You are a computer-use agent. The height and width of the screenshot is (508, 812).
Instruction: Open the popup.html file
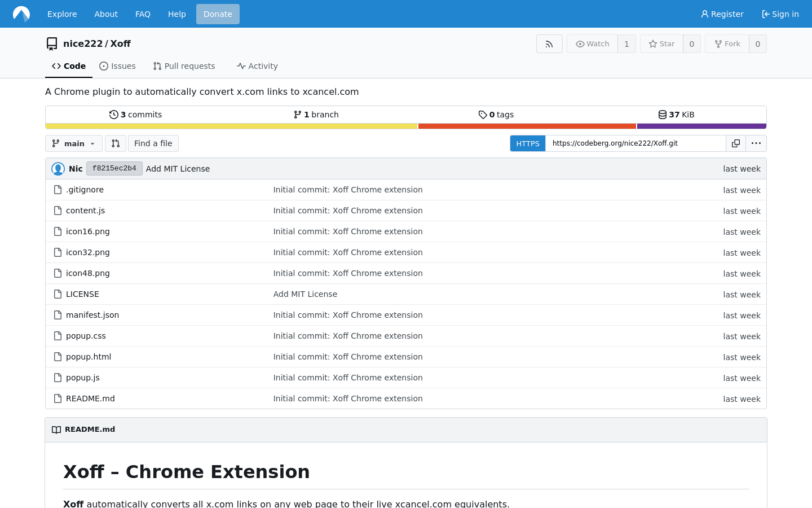89,357
